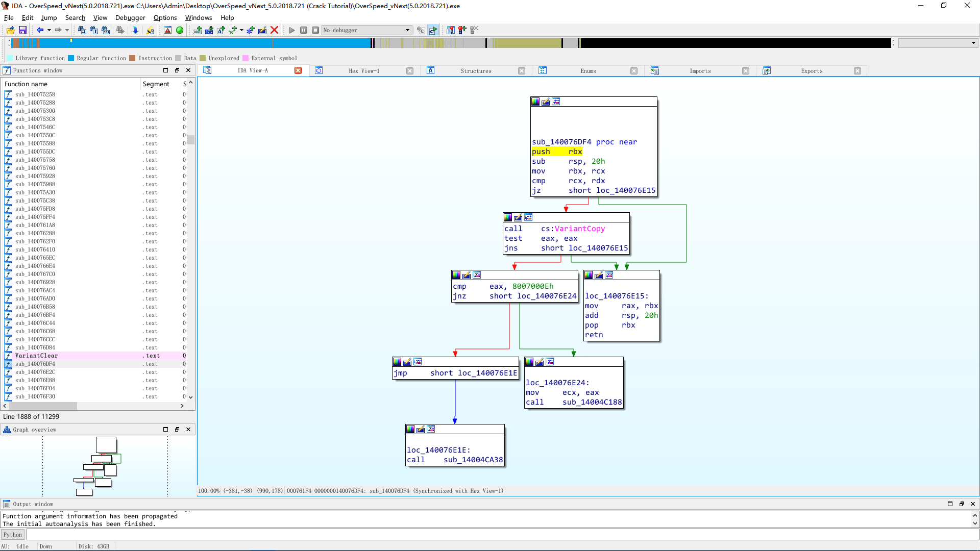Click the Jump back arrow icon
The image size is (980, 551).
(x=40, y=30)
